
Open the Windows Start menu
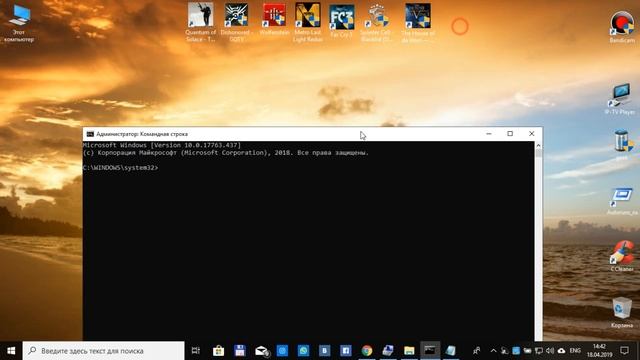pos(11,351)
